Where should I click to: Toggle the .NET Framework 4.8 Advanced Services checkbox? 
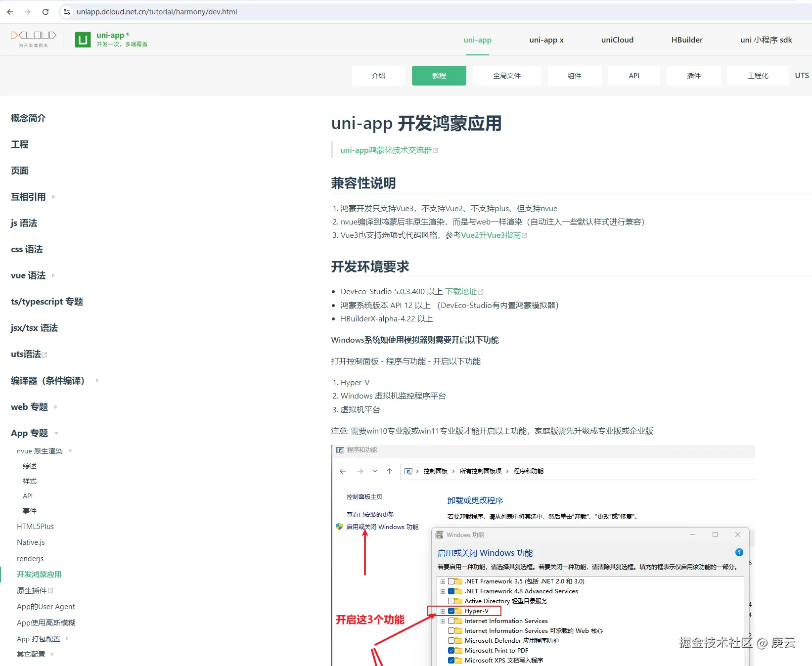451,591
